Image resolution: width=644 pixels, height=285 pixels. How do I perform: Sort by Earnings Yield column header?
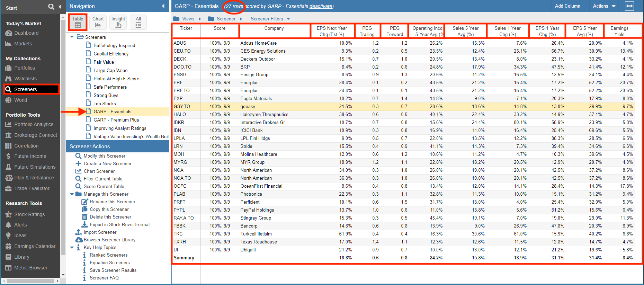(619, 31)
